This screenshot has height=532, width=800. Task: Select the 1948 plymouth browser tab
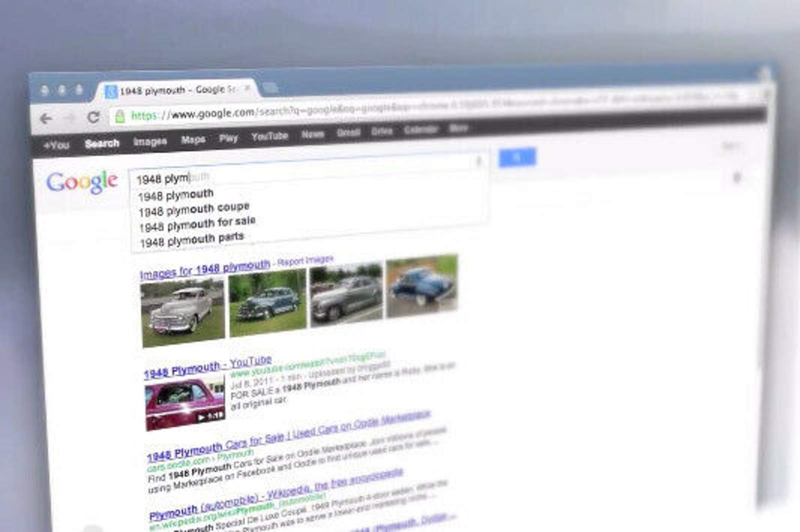point(177,90)
